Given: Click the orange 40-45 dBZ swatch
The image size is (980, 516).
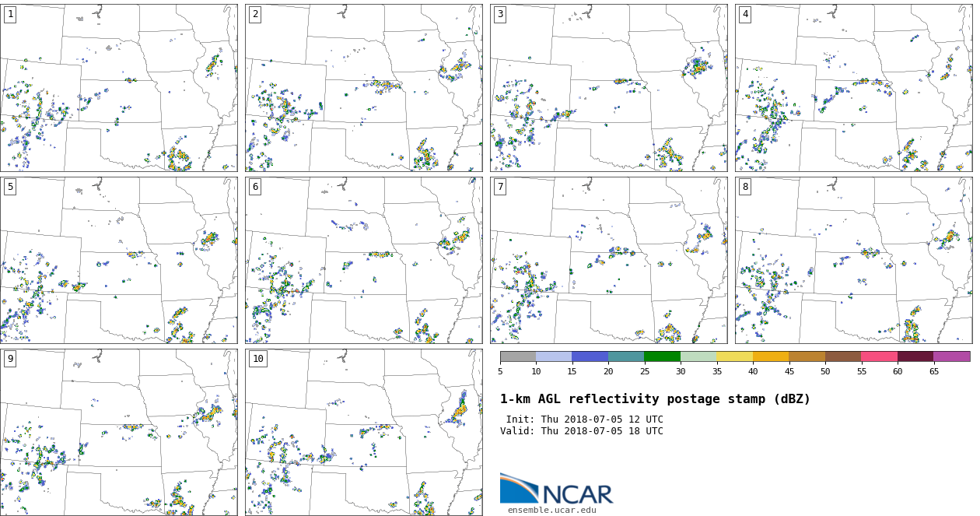Looking at the screenshot, I should pyautogui.click(x=771, y=356).
